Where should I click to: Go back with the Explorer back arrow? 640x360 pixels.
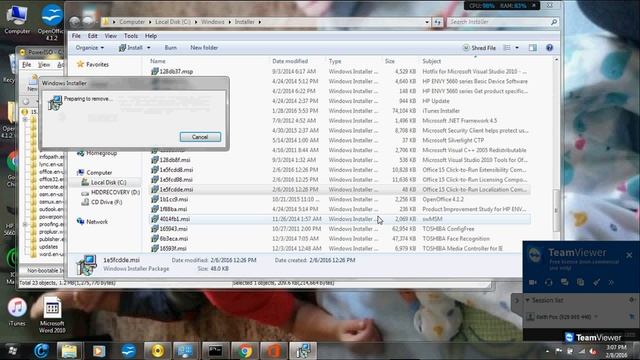coord(74,21)
